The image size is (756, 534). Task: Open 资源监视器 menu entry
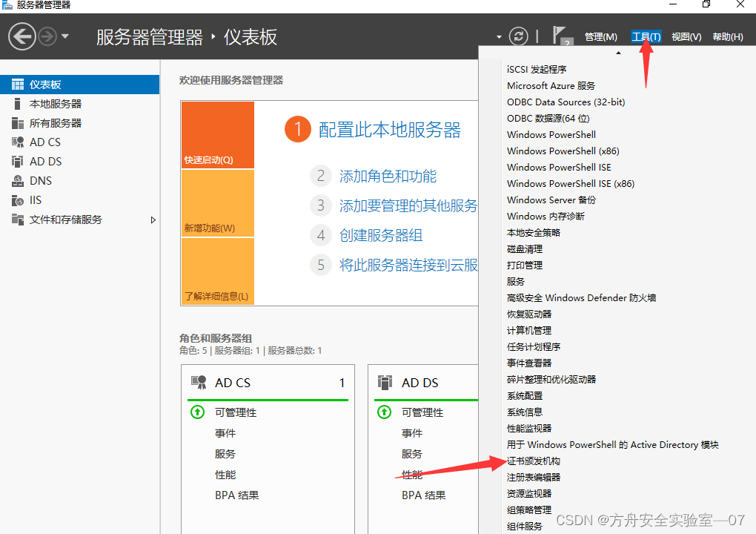(x=529, y=494)
